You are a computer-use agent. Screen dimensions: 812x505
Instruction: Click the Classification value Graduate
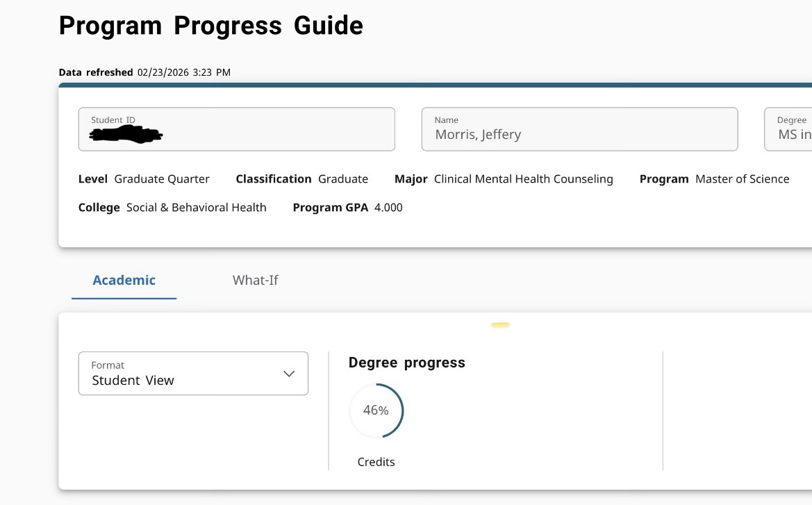coord(343,179)
